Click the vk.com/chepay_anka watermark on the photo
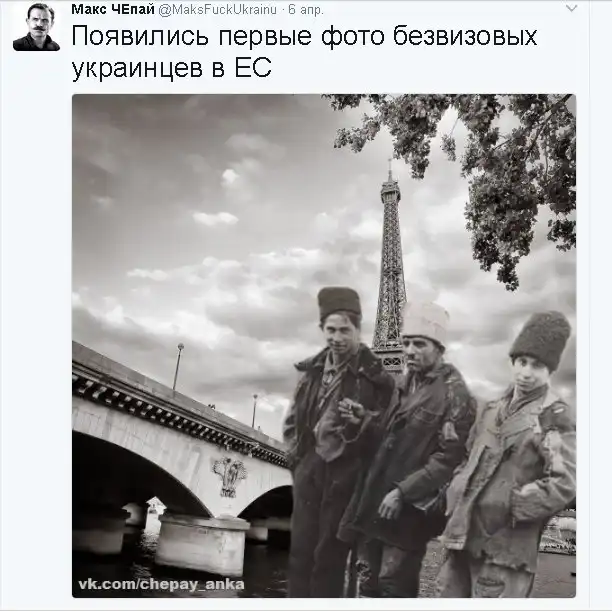This screenshot has width=612, height=611. pyautogui.click(x=161, y=584)
